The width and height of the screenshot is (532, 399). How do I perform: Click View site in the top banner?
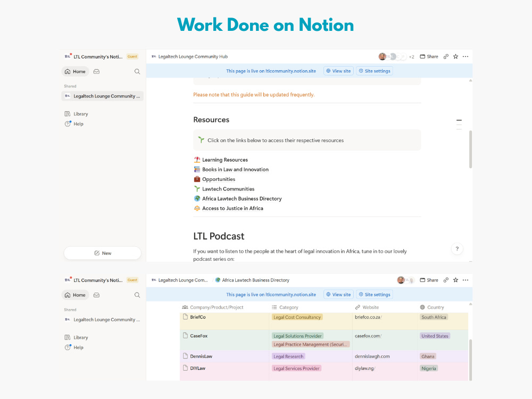[338, 71]
